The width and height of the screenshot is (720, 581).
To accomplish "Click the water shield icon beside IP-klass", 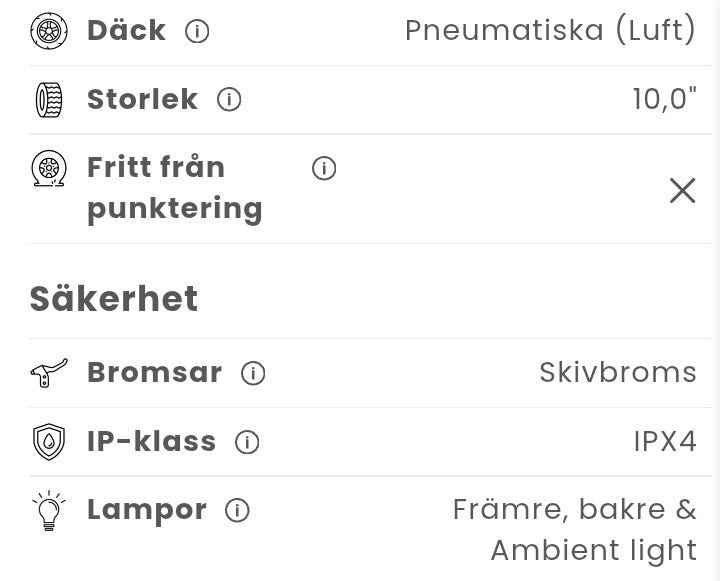I will (x=48, y=442).
